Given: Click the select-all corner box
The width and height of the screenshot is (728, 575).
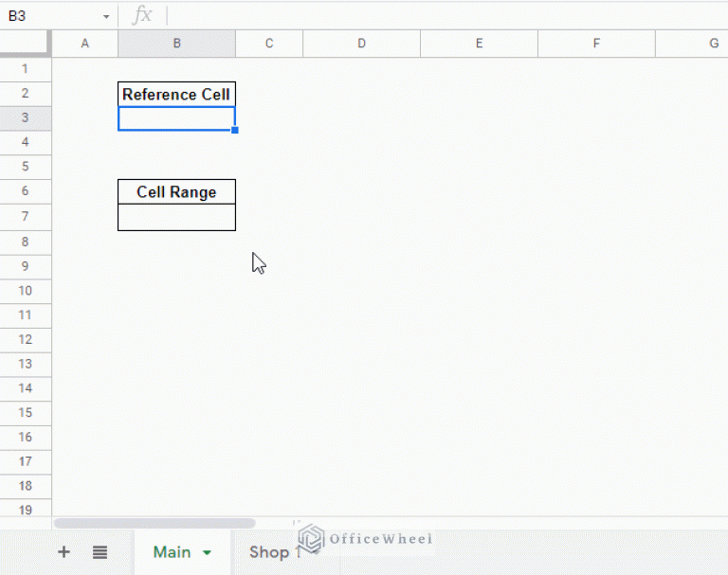Looking at the screenshot, I should coord(26,44).
